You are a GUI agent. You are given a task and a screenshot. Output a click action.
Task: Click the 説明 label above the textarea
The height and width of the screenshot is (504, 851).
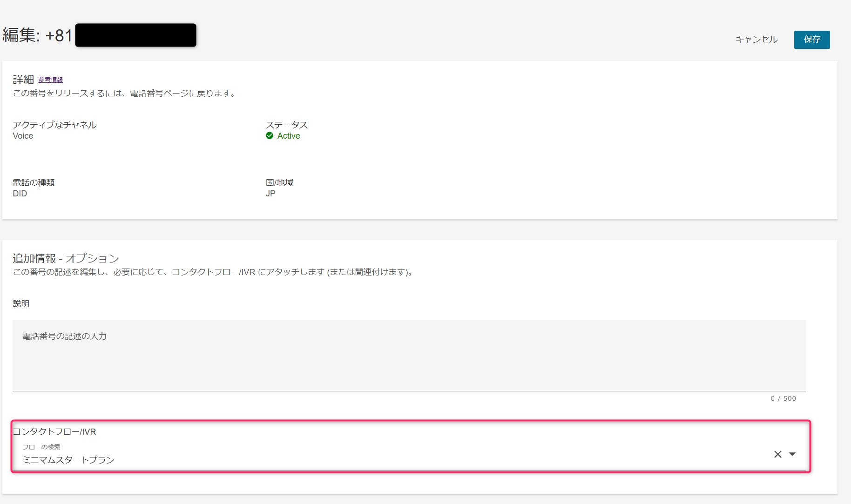21,303
